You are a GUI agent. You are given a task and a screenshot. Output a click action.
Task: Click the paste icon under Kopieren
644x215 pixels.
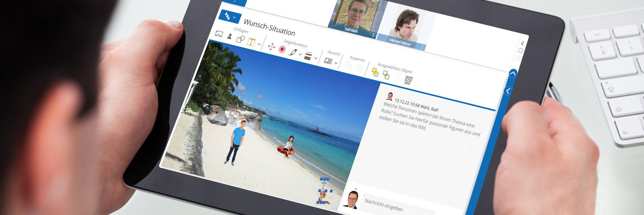pos(359,69)
